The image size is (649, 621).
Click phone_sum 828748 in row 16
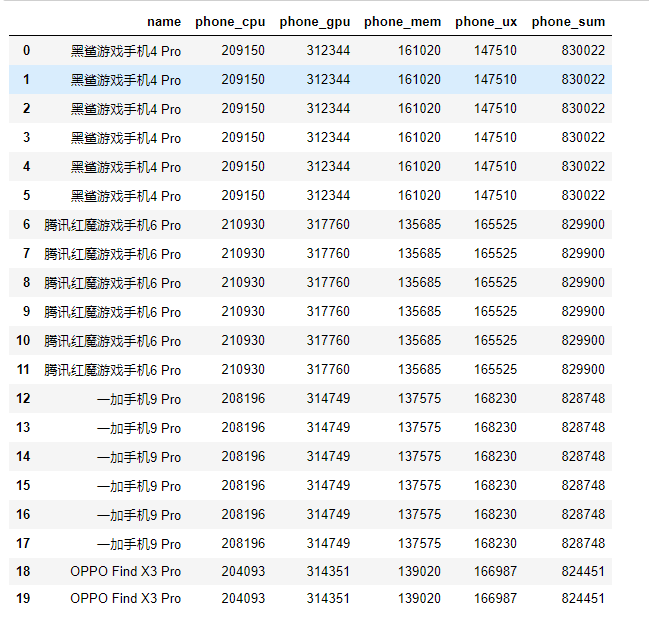583,514
